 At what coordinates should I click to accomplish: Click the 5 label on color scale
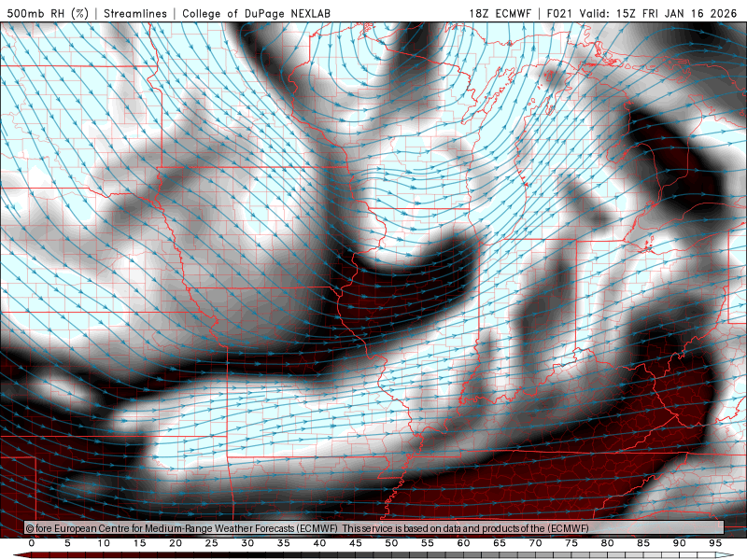(67, 543)
